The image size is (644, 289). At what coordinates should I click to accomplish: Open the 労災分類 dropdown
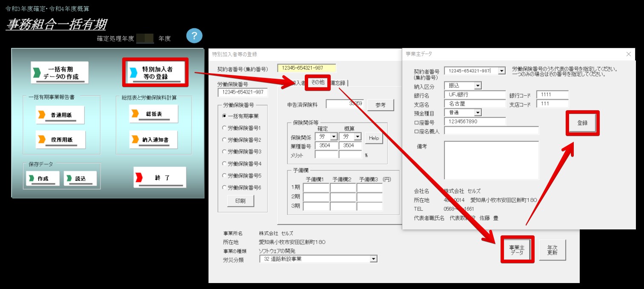[x=373, y=259]
